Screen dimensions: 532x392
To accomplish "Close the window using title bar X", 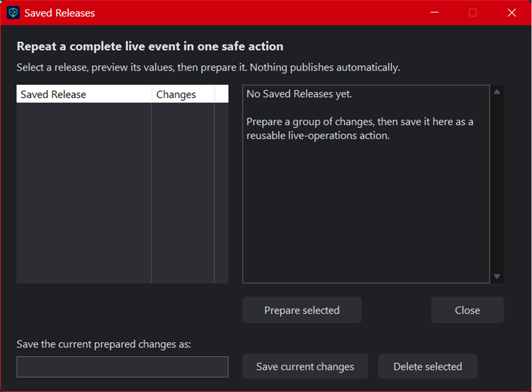I will point(512,12).
